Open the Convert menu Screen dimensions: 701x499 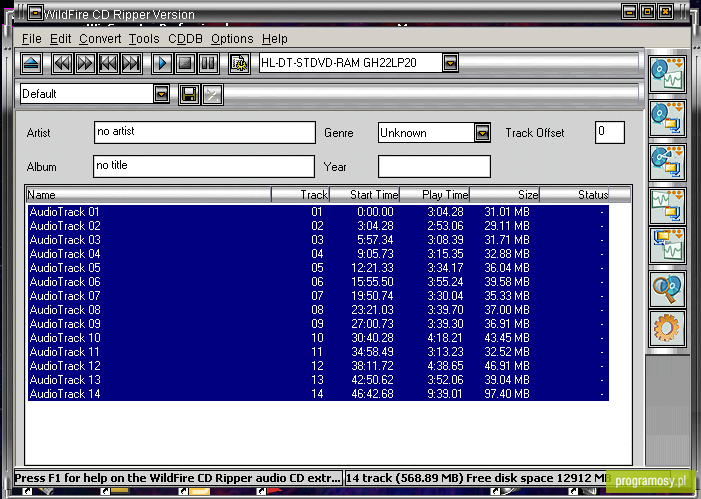pyautogui.click(x=100, y=39)
